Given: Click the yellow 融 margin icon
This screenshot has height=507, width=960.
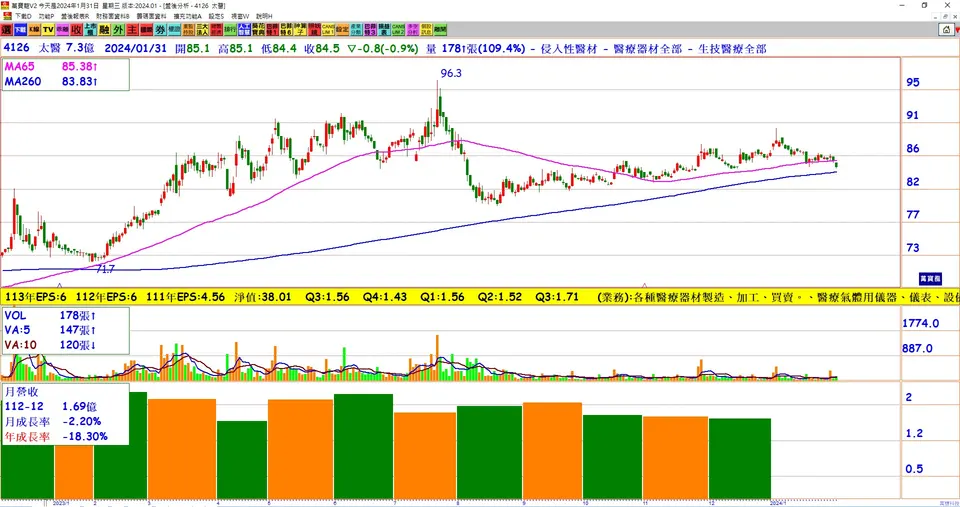Looking at the screenshot, I should click(104, 29).
